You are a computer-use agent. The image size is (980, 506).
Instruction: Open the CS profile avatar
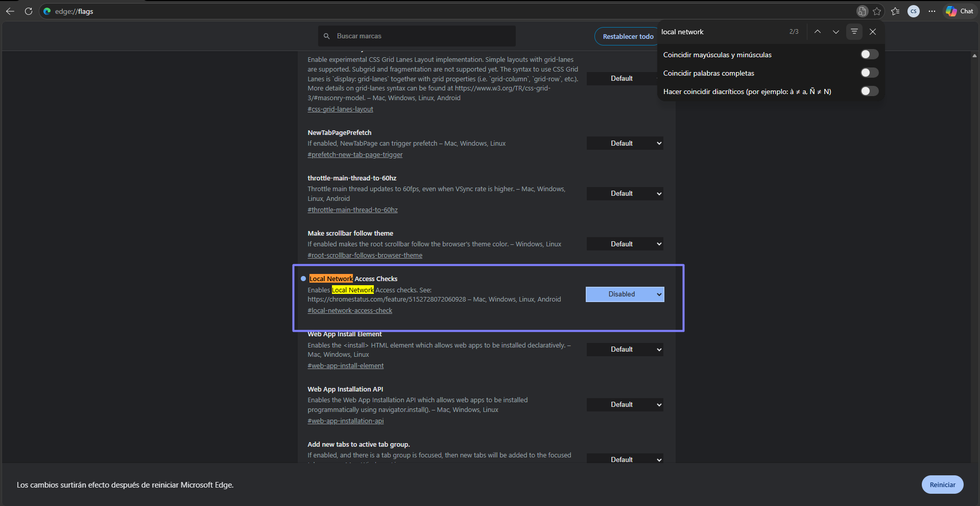[914, 11]
